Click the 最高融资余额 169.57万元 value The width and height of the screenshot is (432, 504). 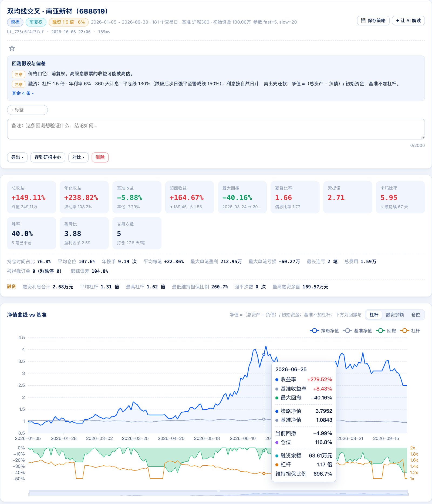pyautogui.click(x=315, y=287)
